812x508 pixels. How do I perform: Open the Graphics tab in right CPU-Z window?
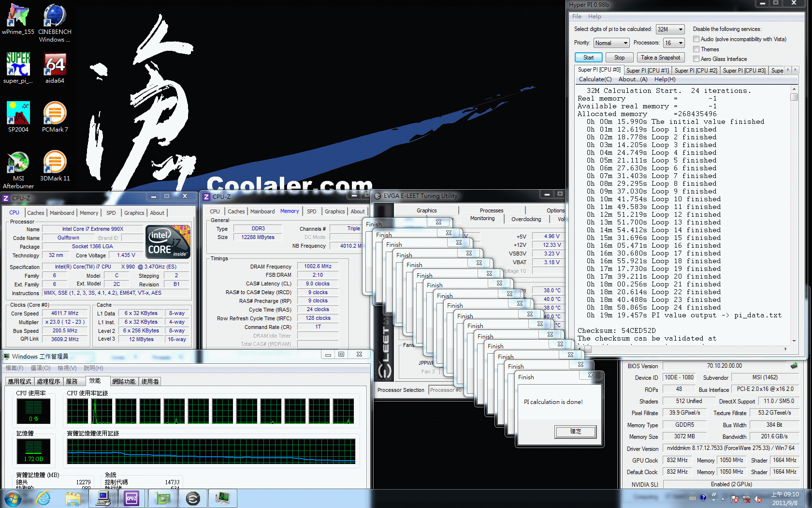(x=334, y=211)
